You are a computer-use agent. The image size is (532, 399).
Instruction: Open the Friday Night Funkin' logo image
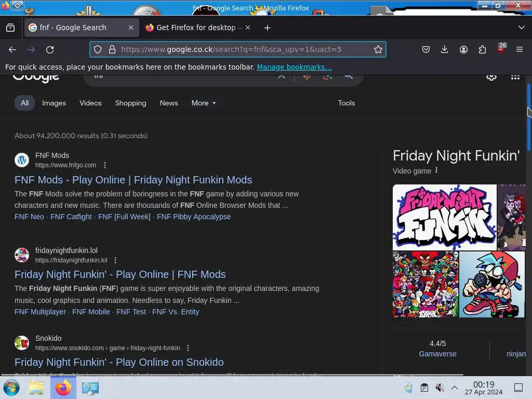click(445, 217)
